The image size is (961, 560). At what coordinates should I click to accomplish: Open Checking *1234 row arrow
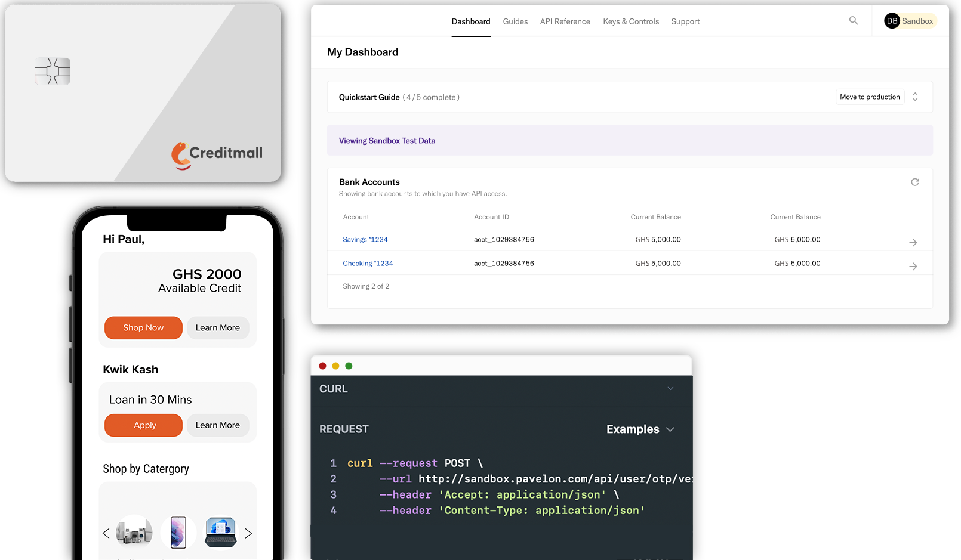(x=913, y=266)
